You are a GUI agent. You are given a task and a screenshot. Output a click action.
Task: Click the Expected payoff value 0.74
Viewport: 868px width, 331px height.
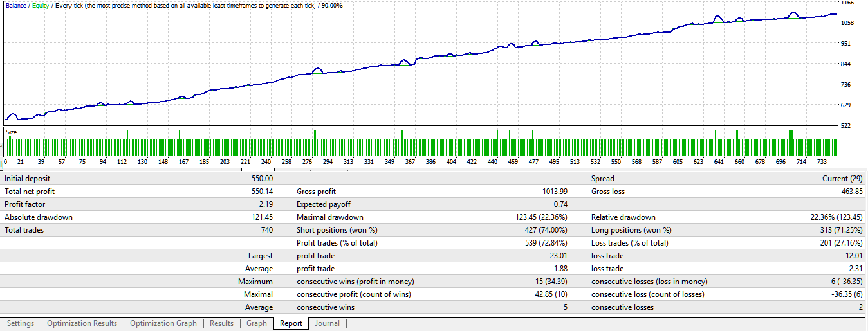point(559,204)
